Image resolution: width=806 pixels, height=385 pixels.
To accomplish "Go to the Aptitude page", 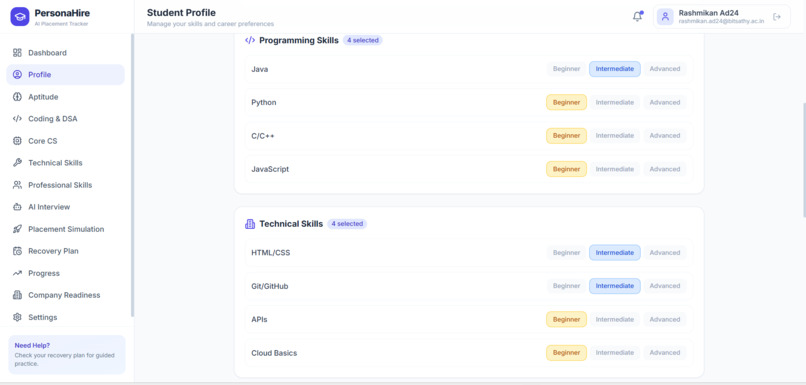I will click(x=65, y=97).
